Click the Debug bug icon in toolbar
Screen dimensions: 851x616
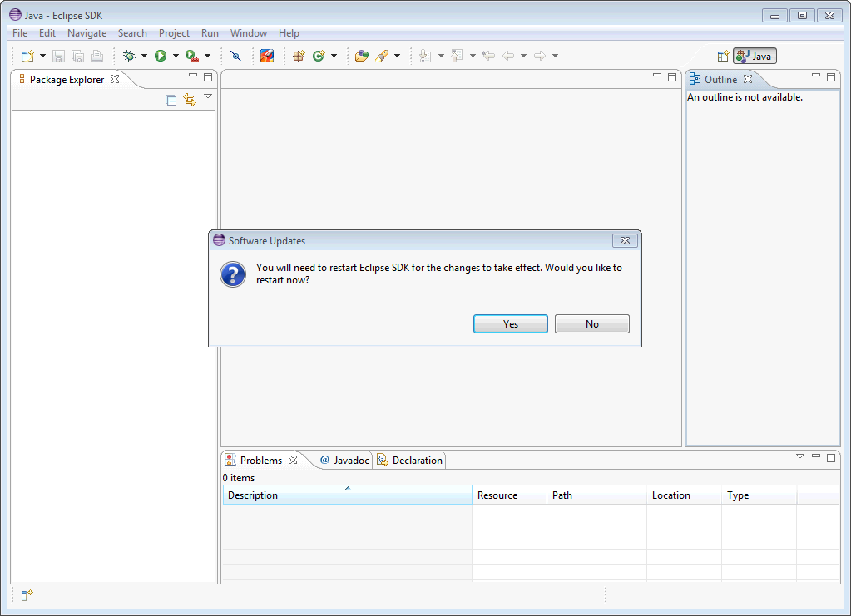coord(129,56)
